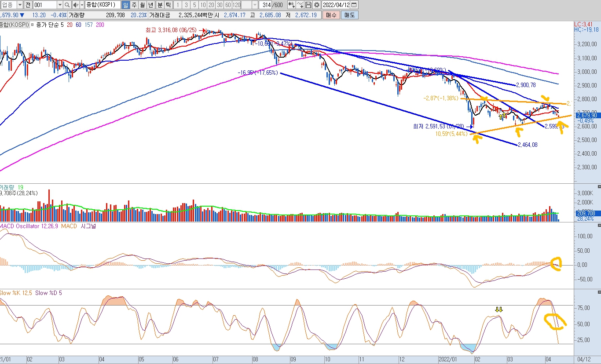
Task: Click the -16.95°(-17.65%) trendline label
Action: (x=258, y=73)
